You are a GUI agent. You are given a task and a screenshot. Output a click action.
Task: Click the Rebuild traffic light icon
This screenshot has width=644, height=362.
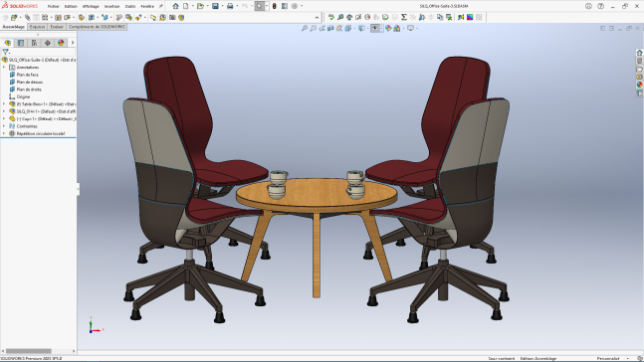275,6
